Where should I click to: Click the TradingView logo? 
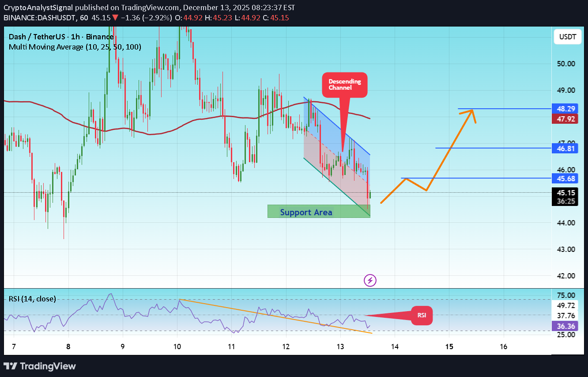point(40,366)
